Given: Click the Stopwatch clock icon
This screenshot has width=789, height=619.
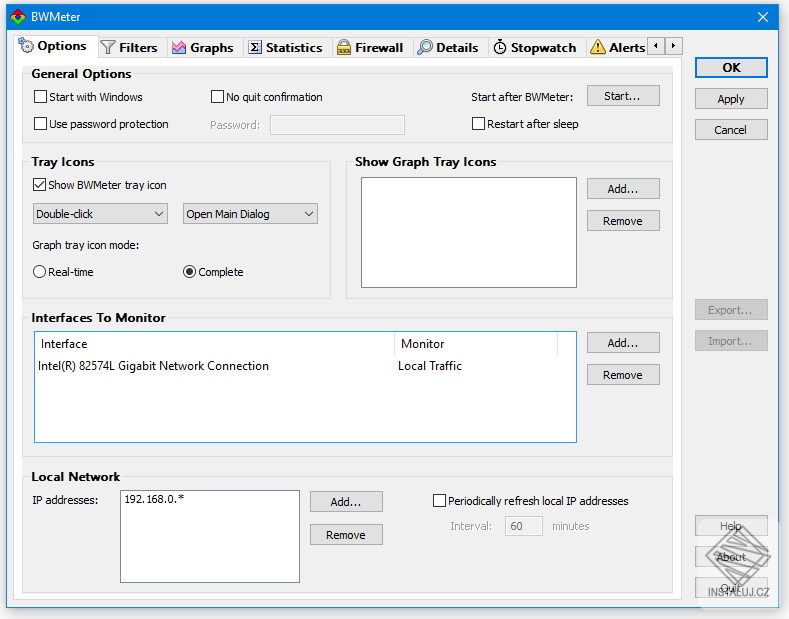Looking at the screenshot, I should click(500, 47).
